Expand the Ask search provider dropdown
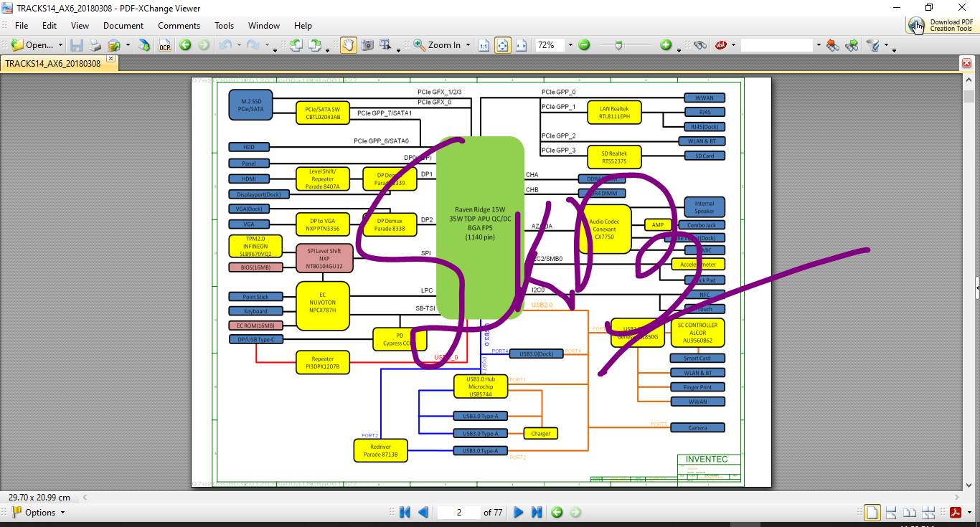This screenshot has height=527, width=980. click(x=733, y=45)
